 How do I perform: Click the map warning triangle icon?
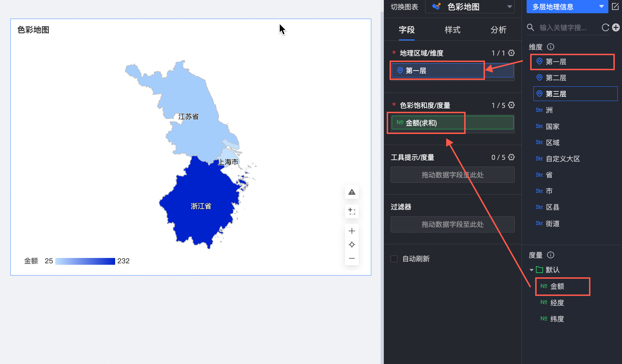tap(352, 192)
